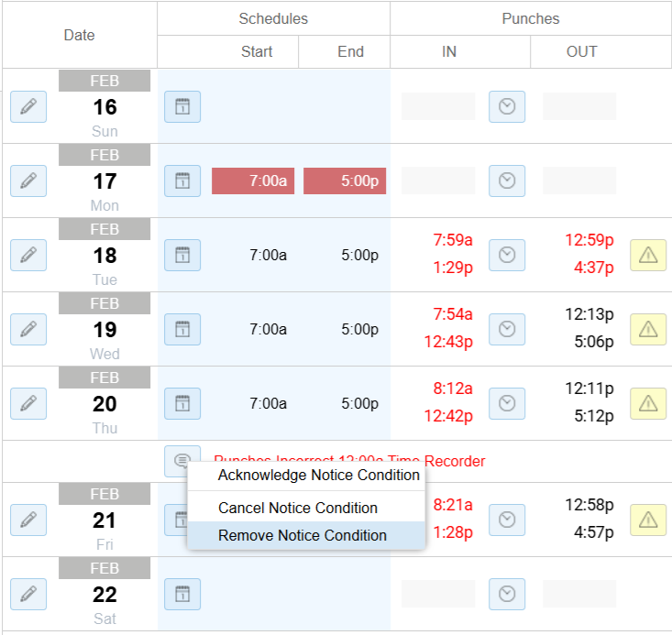Open the schedule calendar icon for Feb 17
The image size is (672, 635).
[182, 181]
